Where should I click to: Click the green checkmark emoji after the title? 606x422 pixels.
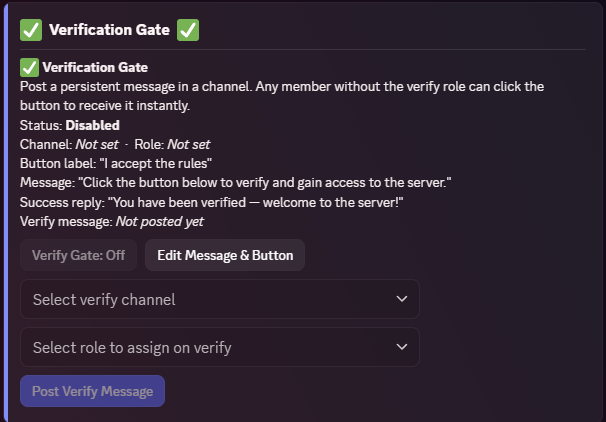tap(188, 30)
